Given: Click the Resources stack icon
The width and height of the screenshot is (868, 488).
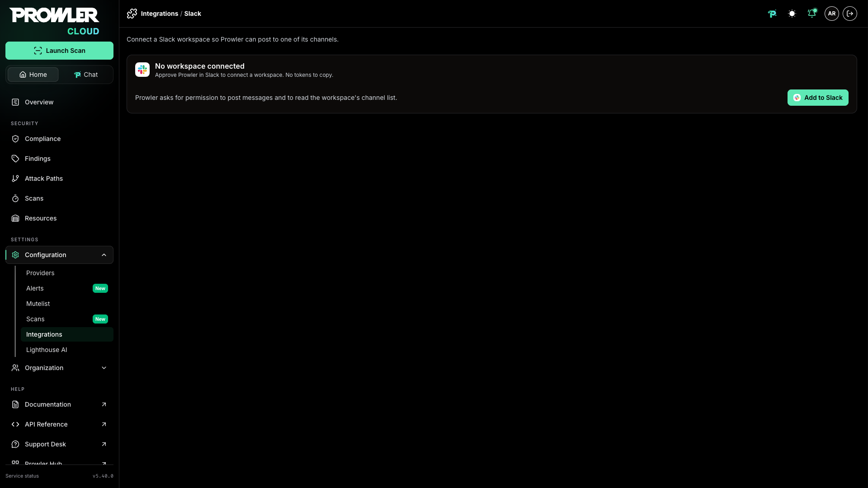Looking at the screenshot, I should pos(15,218).
